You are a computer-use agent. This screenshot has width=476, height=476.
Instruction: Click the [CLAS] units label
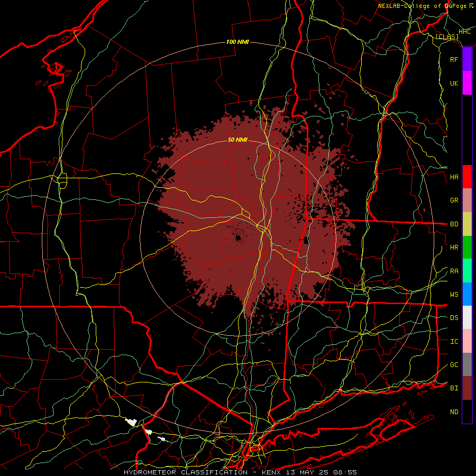click(447, 36)
